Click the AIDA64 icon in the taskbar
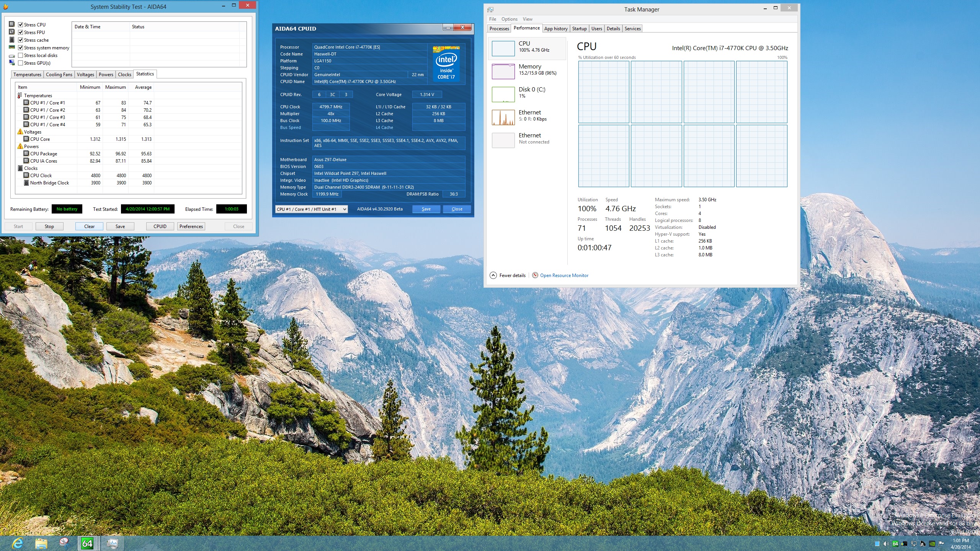 point(87,543)
